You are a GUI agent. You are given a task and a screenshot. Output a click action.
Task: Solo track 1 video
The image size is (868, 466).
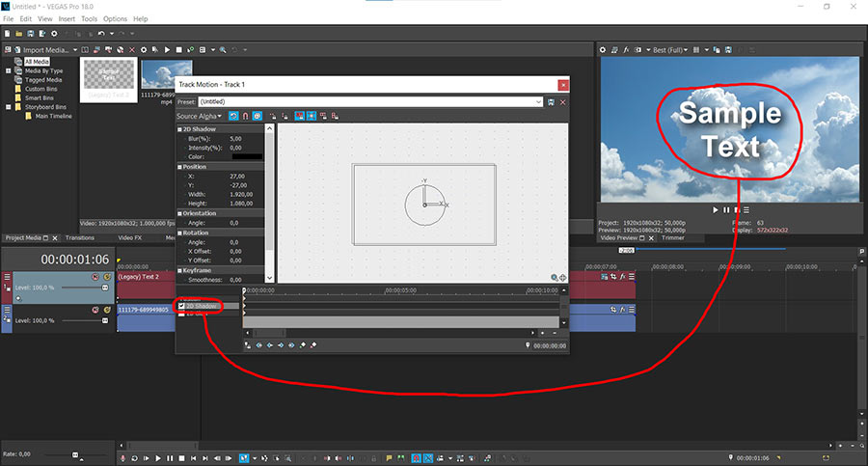point(107,277)
